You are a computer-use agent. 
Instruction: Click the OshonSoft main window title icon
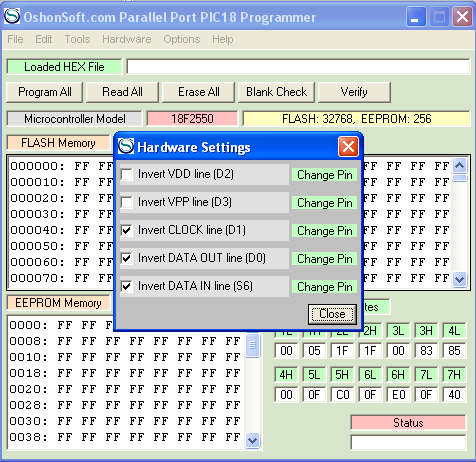tap(12, 16)
